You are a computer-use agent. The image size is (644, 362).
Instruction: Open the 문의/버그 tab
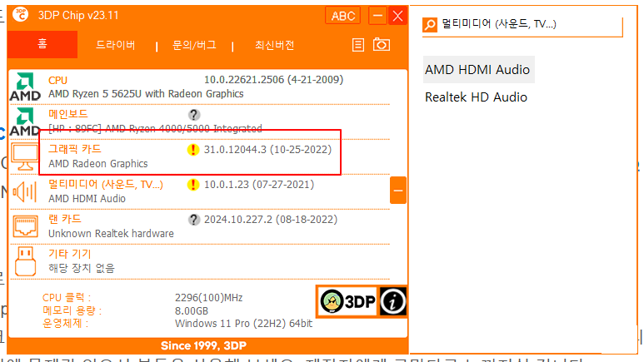coord(194,45)
